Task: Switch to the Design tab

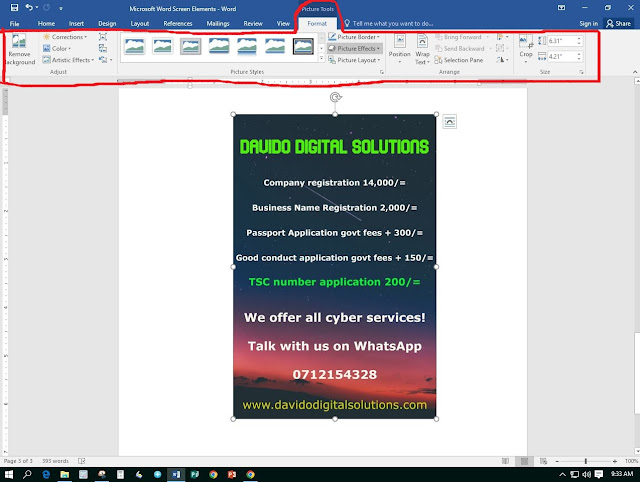Action: click(107, 24)
